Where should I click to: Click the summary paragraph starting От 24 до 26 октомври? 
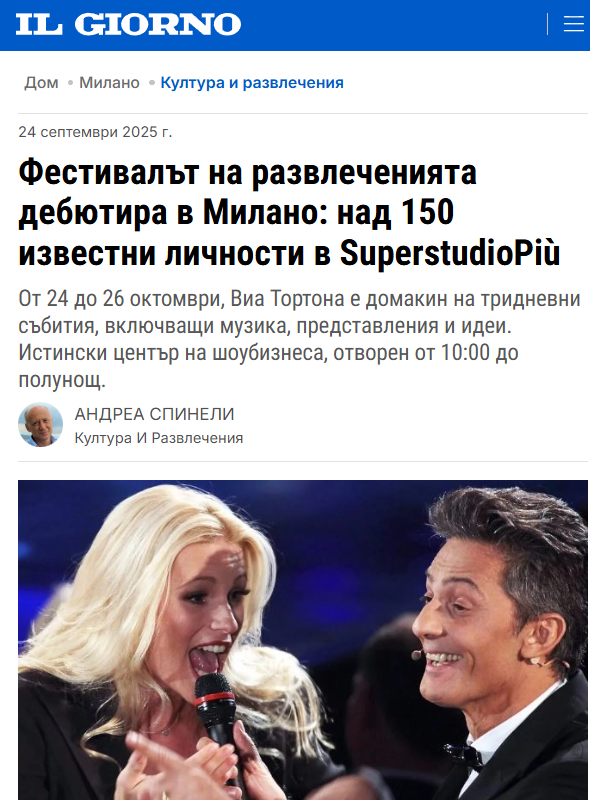pos(299,339)
